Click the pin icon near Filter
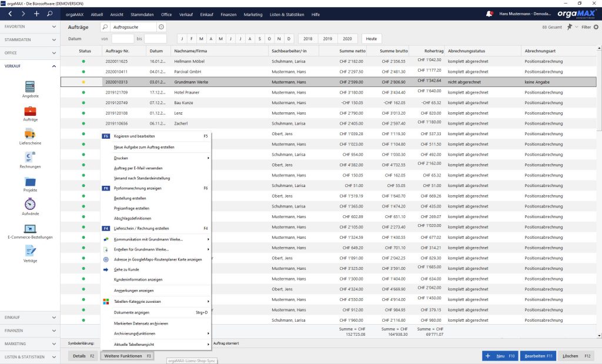The width and height of the screenshot is (602, 364). 570,27
